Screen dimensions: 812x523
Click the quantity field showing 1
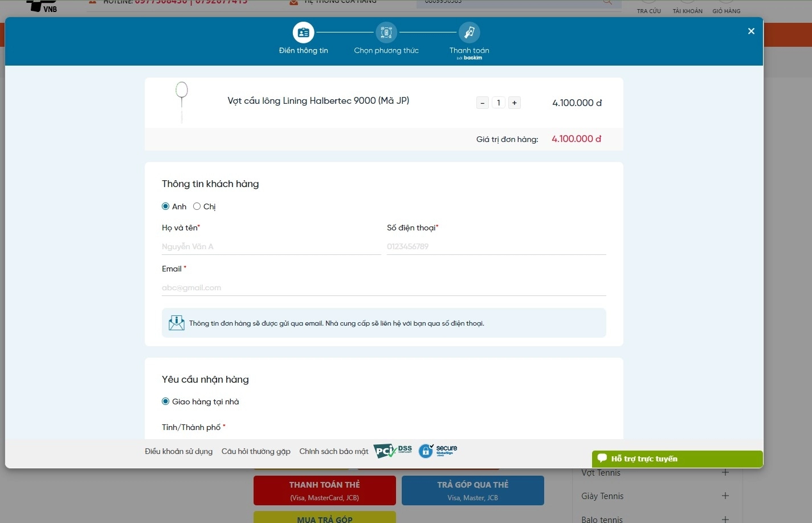499,103
